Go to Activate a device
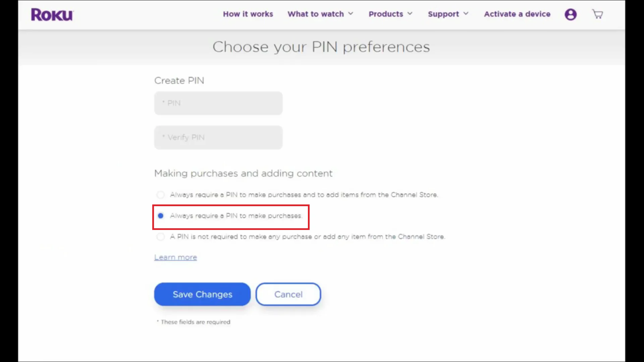Screen dimensions: 644x362 [517, 14]
